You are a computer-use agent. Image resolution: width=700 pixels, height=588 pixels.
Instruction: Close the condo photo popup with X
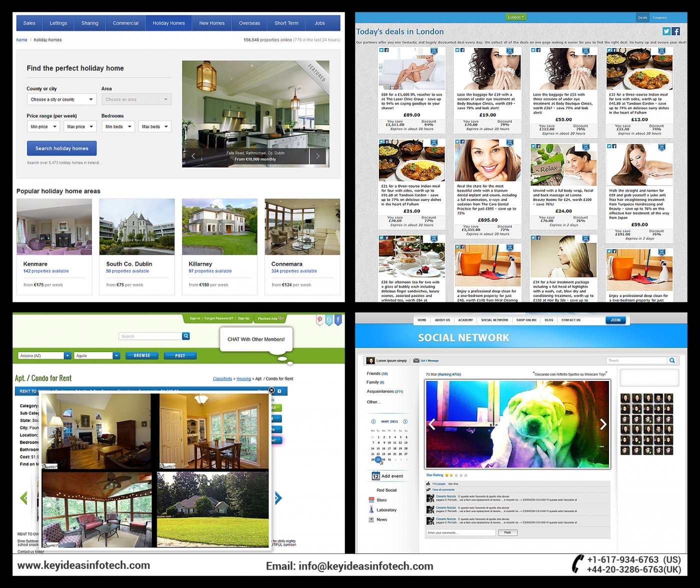pyautogui.click(x=271, y=390)
